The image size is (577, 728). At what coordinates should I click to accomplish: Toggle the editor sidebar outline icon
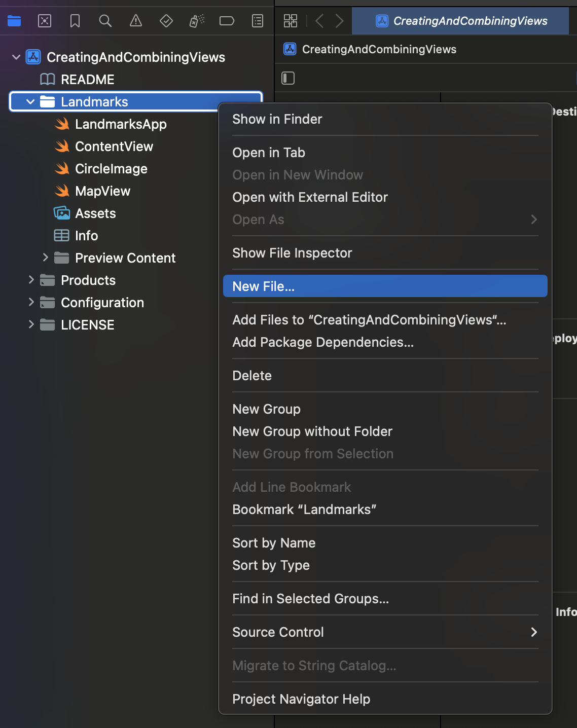coord(288,78)
